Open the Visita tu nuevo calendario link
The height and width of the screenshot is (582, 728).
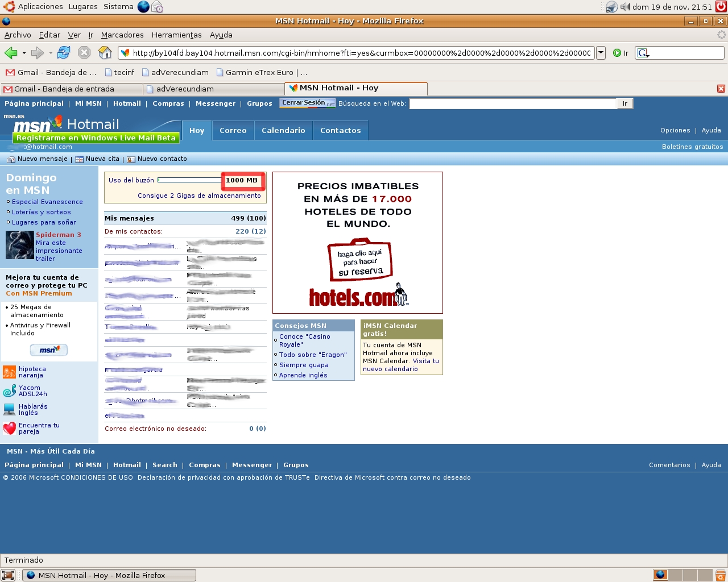[401, 365]
